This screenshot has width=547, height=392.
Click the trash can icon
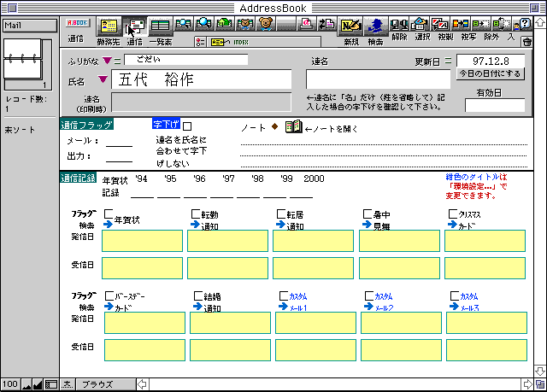pyautogui.click(x=526, y=42)
